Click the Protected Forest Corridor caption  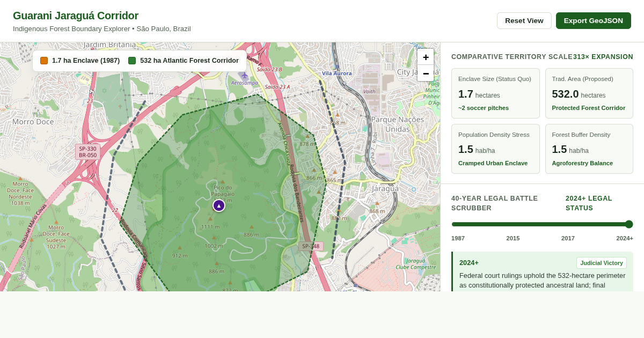[589, 108]
